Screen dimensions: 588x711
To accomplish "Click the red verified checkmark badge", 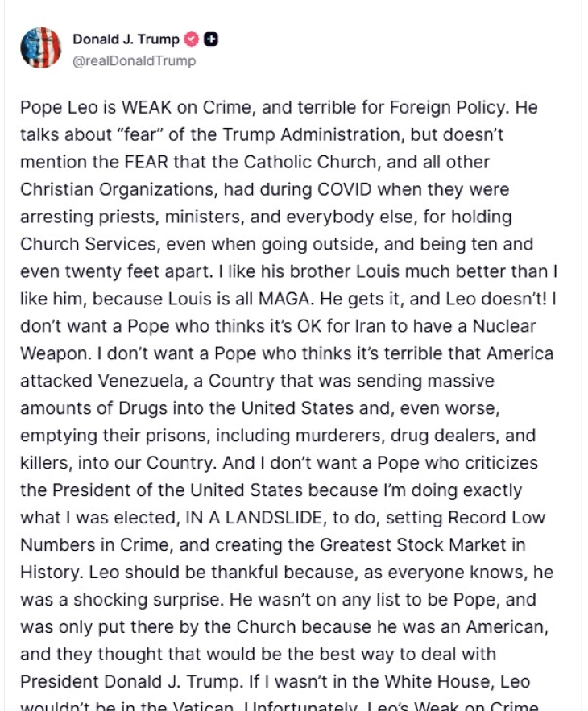I will (x=192, y=39).
